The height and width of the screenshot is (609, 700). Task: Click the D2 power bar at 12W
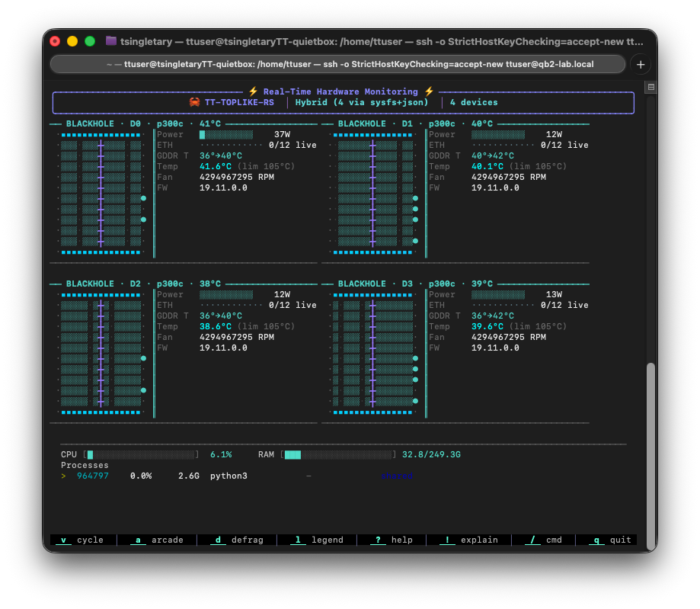click(x=226, y=294)
